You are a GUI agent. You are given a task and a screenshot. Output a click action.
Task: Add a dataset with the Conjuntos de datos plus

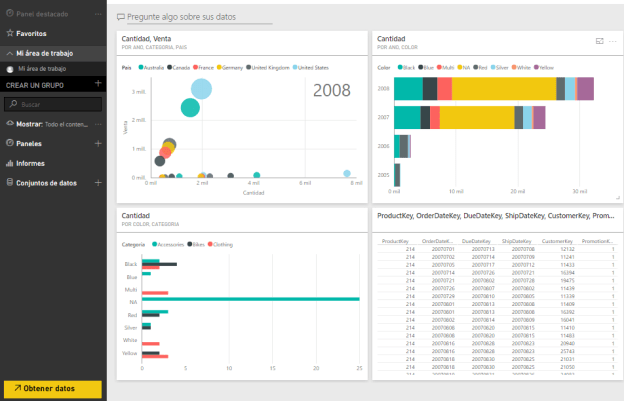(x=97, y=183)
